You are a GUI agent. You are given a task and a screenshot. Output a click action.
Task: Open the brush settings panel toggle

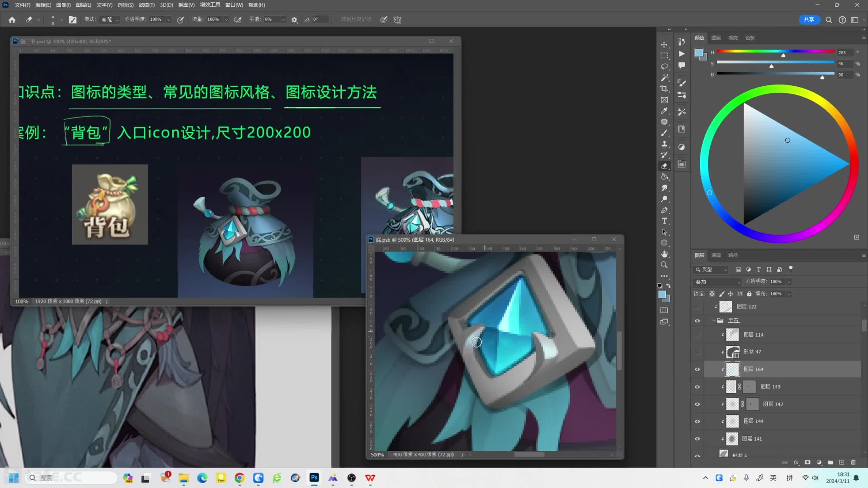[73, 20]
